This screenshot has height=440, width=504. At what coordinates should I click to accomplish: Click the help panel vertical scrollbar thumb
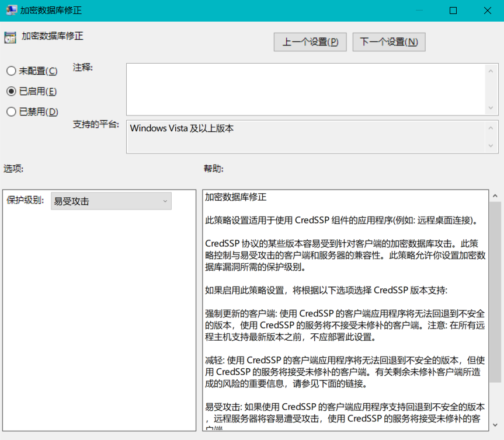pos(495,292)
